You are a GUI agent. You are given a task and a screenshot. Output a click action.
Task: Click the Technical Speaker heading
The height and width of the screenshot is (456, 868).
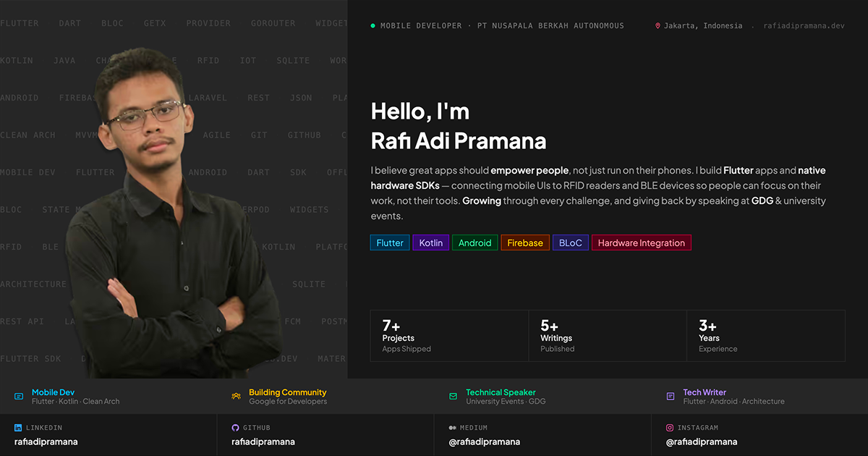[x=501, y=392]
